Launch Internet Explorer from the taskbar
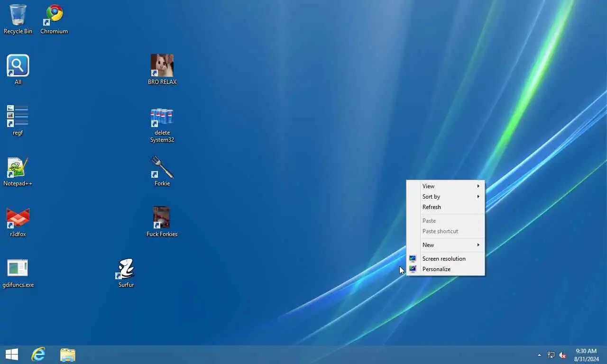This screenshot has width=607, height=364. (38, 355)
